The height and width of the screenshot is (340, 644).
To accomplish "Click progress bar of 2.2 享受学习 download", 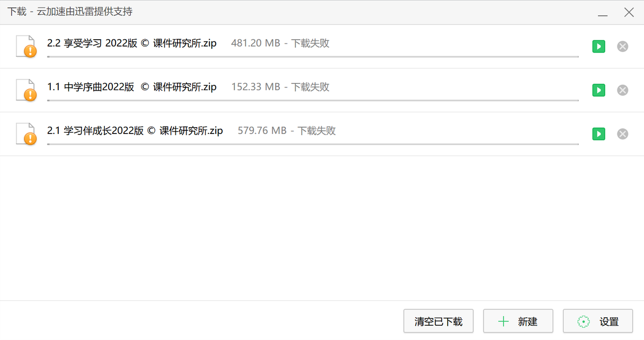I will click(x=313, y=56).
